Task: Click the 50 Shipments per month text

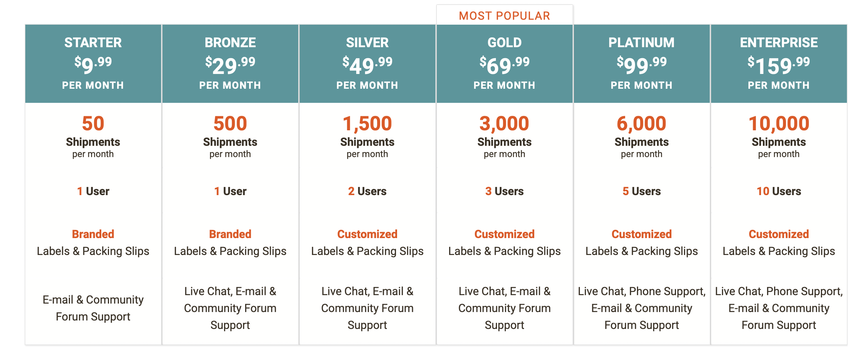Action: pyautogui.click(x=93, y=137)
